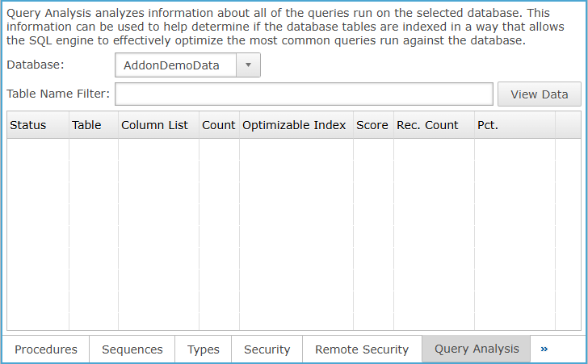The width and height of the screenshot is (588, 364).
Task: Select the Query Analysis tab
Action: point(477,349)
